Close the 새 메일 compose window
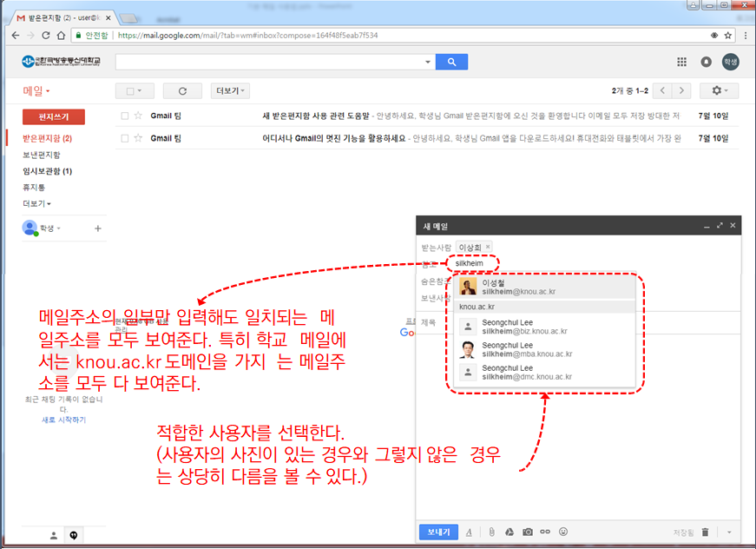This screenshot has width=756, height=549. click(733, 225)
